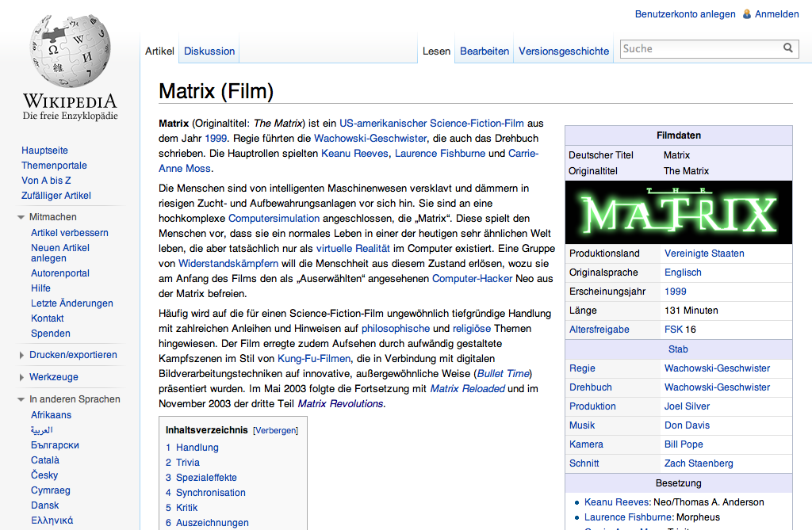The height and width of the screenshot is (530, 812).
Task: Jump to section 2 Trivia
Action: [182, 463]
